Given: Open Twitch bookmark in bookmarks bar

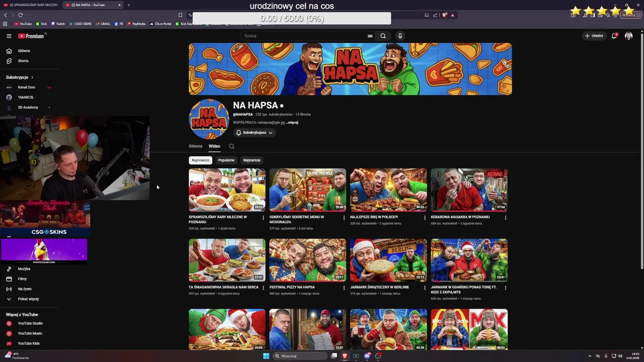Looking at the screenshot, I should pos(57,24).
